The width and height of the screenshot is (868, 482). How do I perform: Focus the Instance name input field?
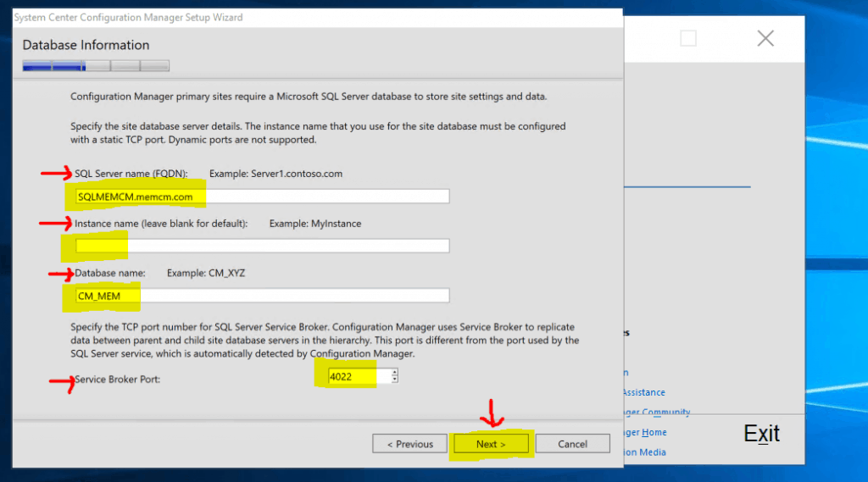tap(263, 246)
